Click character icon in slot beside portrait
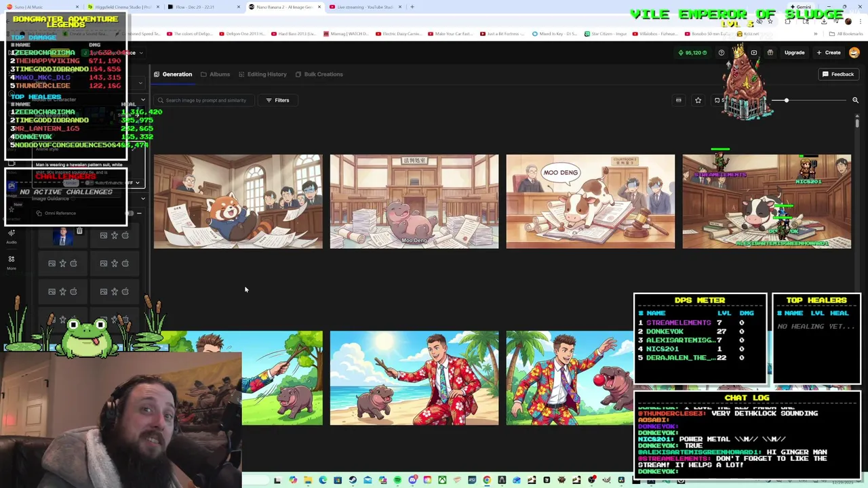 pyautogui.click(x=115, y=235)
